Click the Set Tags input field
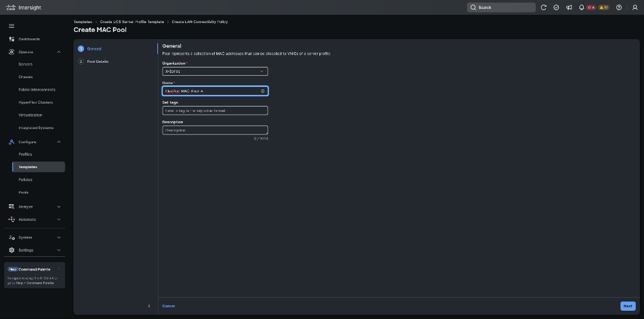 (x=215, y=111)
